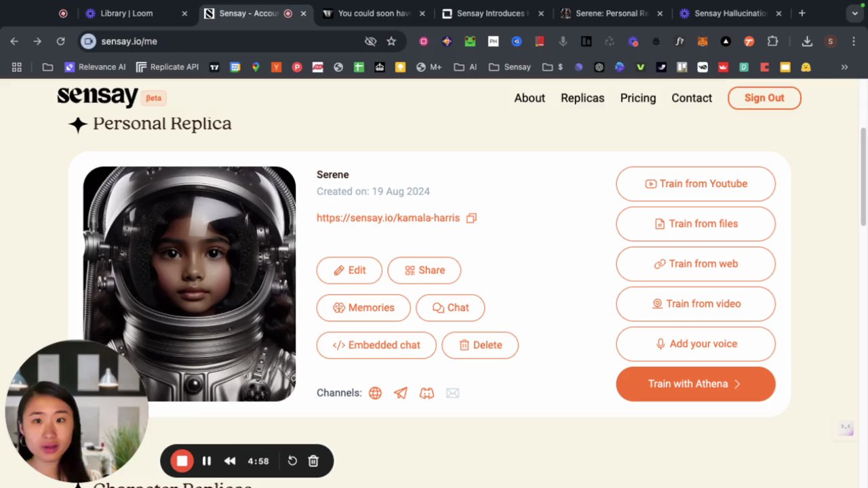868x488 pixels.
Task: Open the unnamed bookmarks folder icon
Action: 47,67
